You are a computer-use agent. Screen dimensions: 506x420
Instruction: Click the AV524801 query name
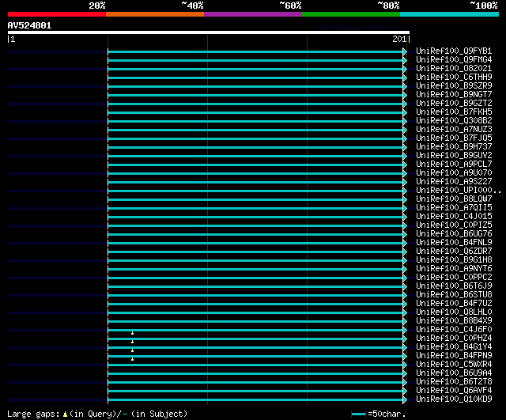coord(29,25)
